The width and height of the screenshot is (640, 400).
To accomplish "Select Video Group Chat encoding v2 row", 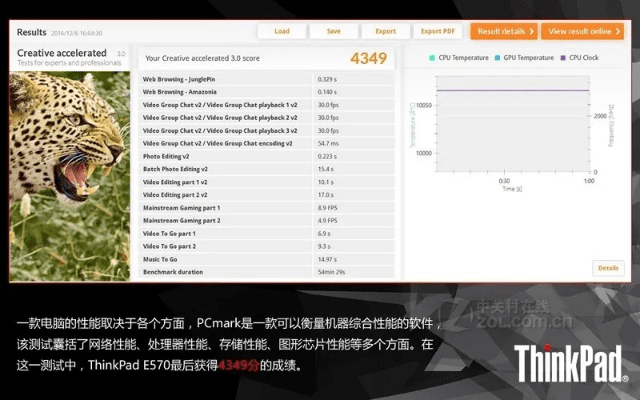I will [x=266, y=143].
